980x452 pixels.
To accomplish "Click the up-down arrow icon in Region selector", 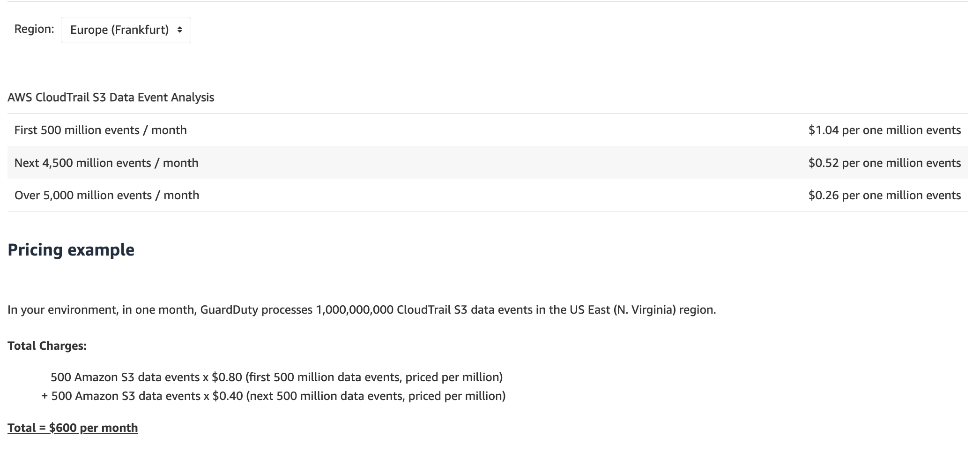I will coord(179,30).
